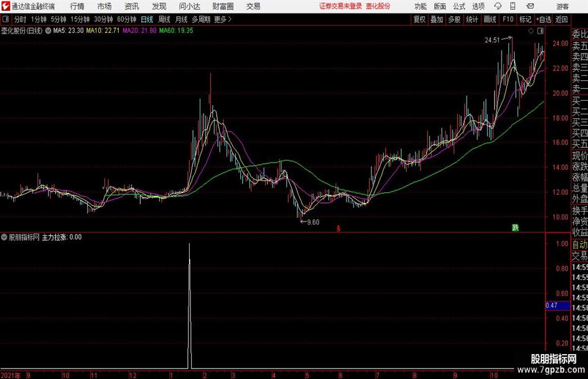
Task: Expand 更多 periods chevron
Action: coord(230,19)
